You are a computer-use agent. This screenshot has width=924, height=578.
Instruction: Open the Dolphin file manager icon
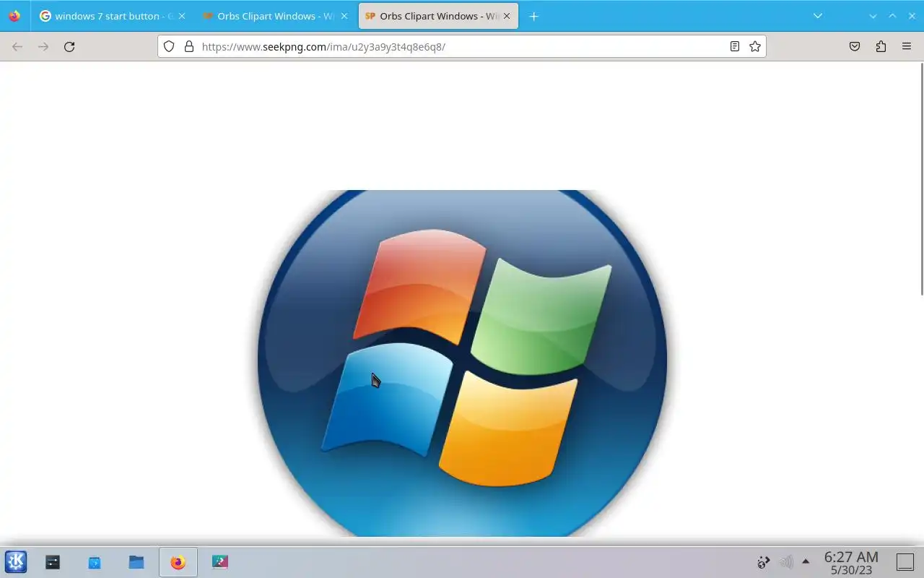coord(136,561)
